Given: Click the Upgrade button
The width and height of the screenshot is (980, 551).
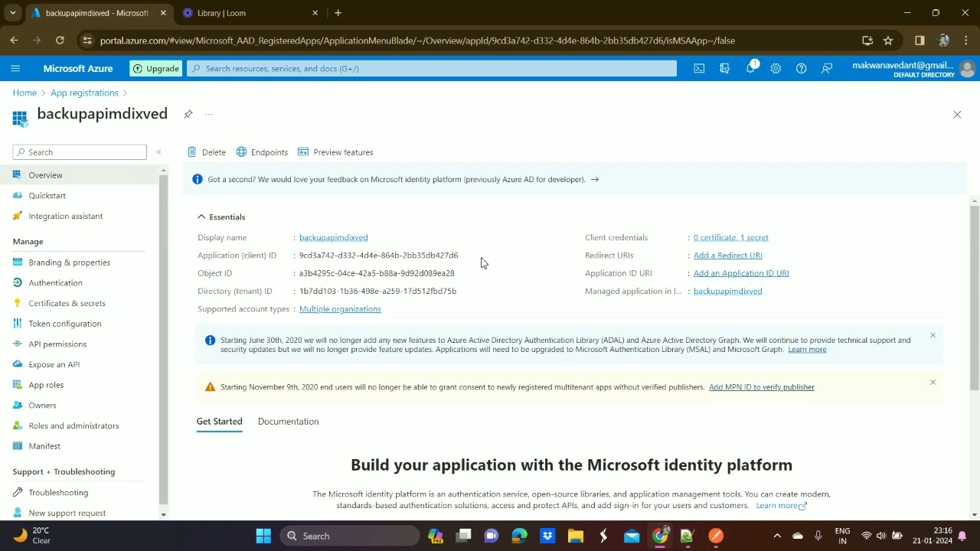Looking at the screenshot, I should pos(155,68).
